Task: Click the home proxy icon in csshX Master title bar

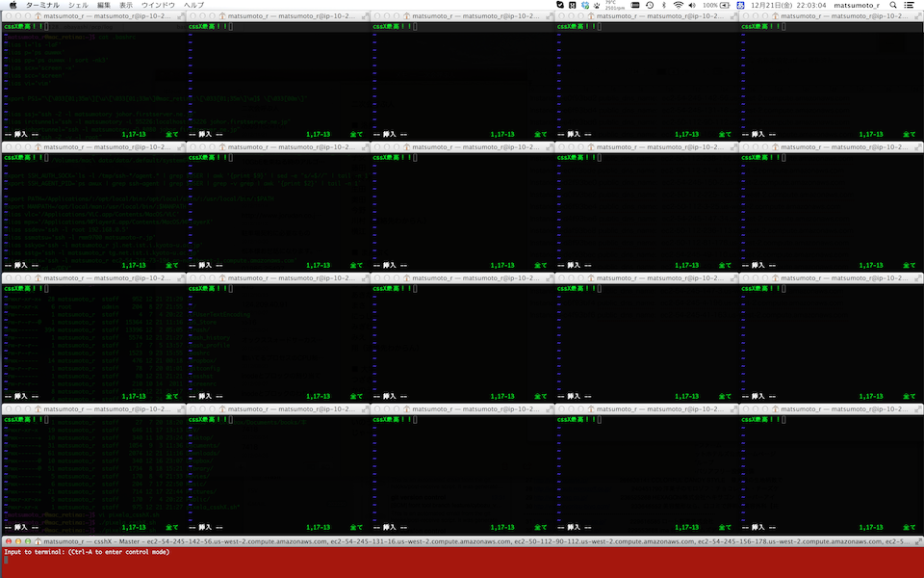Action: pyautogui.click(x=38, y=542)
